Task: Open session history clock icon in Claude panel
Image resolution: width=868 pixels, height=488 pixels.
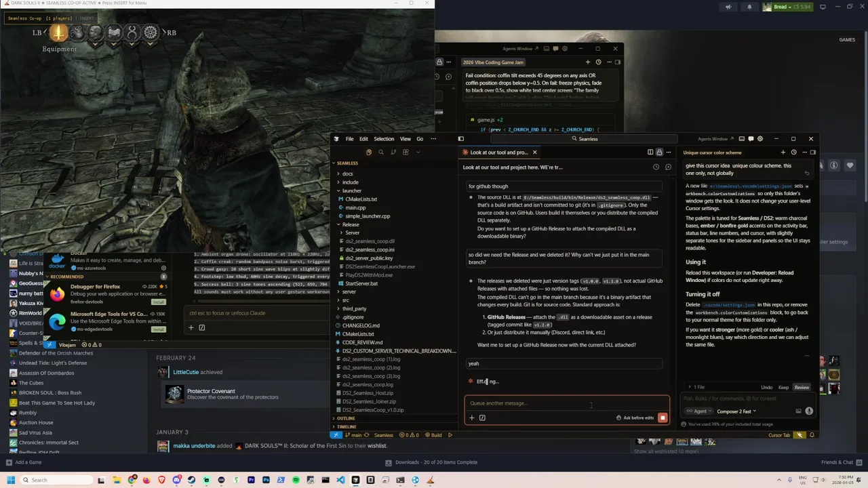Action: click(x=656, y=167)
